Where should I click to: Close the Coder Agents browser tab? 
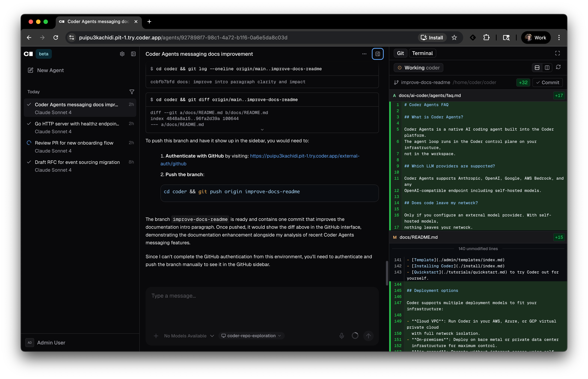(x=136, y=22)
